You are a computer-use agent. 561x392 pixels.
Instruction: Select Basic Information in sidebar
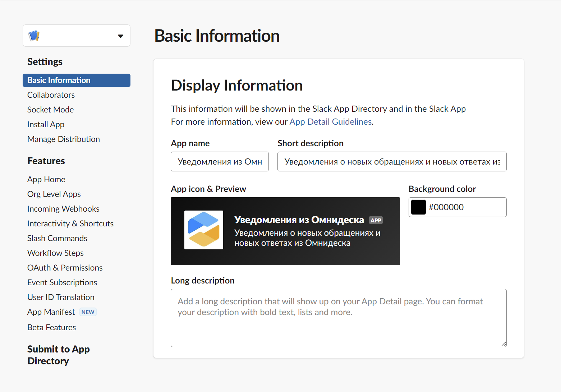click(77, 80)
